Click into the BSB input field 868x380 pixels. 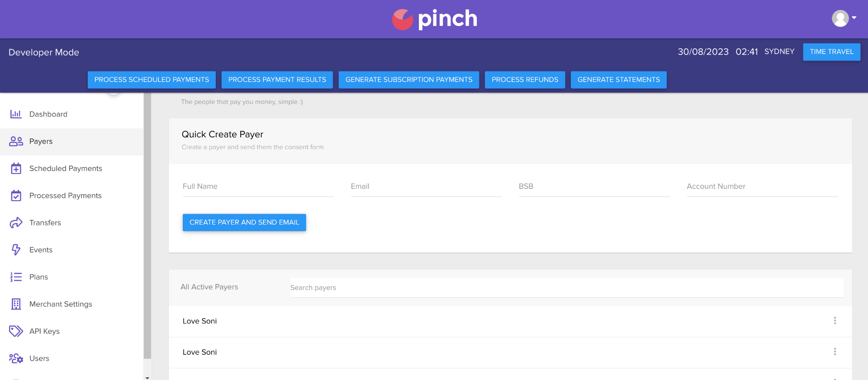593,187
